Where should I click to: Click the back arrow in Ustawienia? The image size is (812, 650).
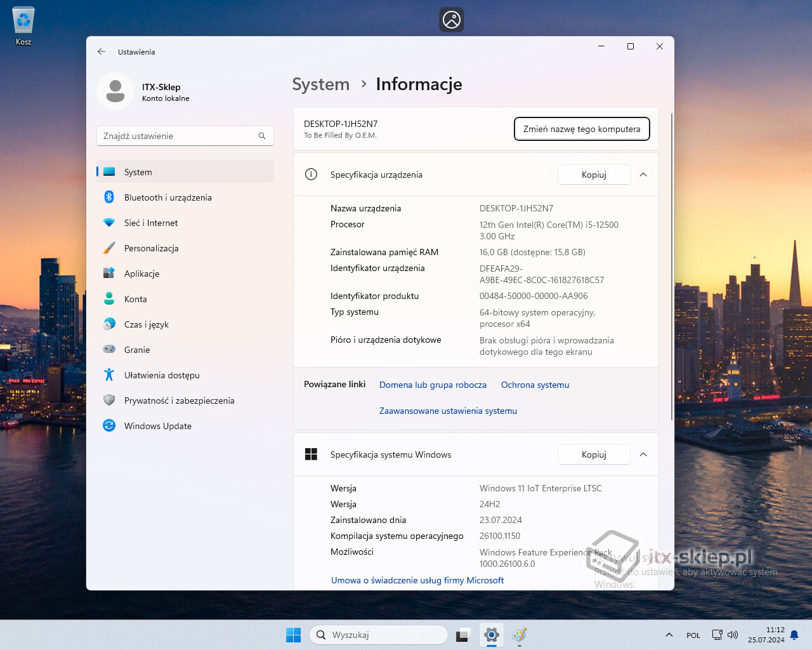[101, 51]
